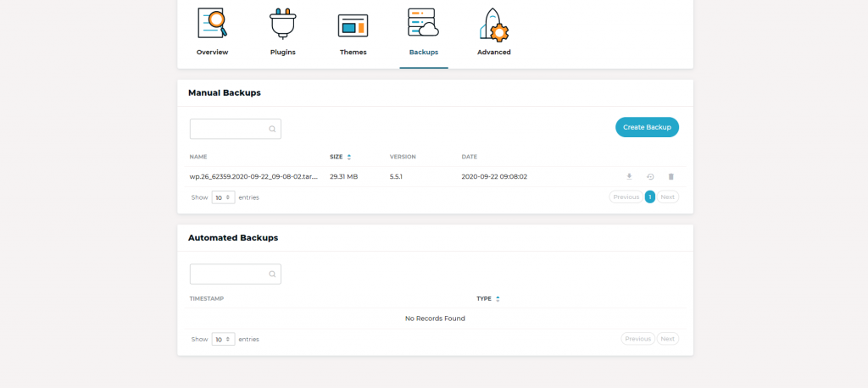The image size is (868, 388).
Task: Click the Create Backup button
Action: click(x=647, y=127)
